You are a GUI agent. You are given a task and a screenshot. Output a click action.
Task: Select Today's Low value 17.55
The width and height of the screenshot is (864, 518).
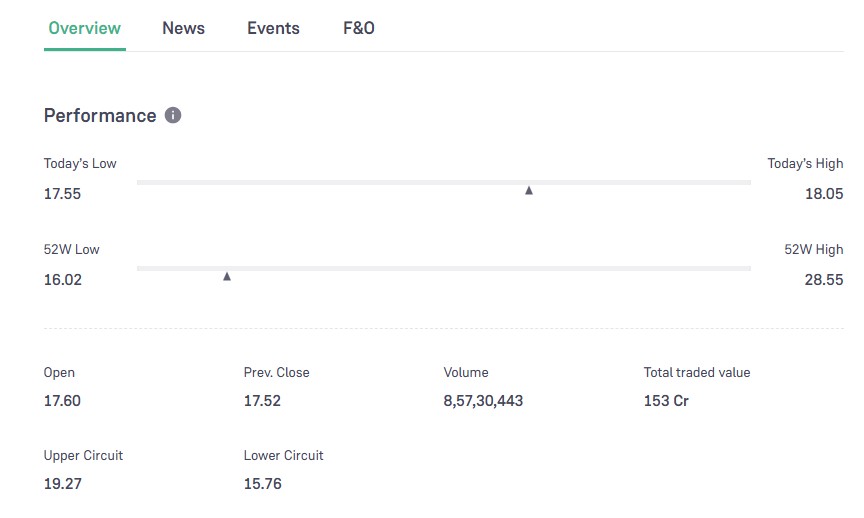(x=62, y=194)
